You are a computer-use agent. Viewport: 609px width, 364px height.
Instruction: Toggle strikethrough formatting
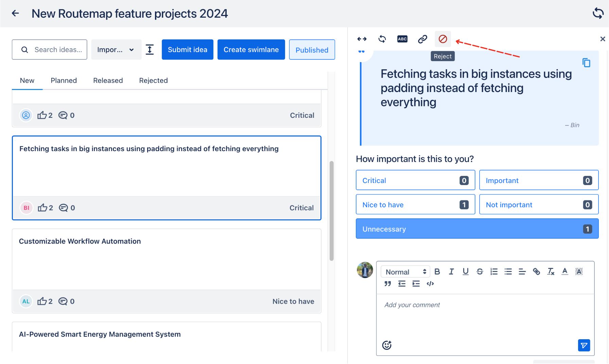(x=480, y=272)
